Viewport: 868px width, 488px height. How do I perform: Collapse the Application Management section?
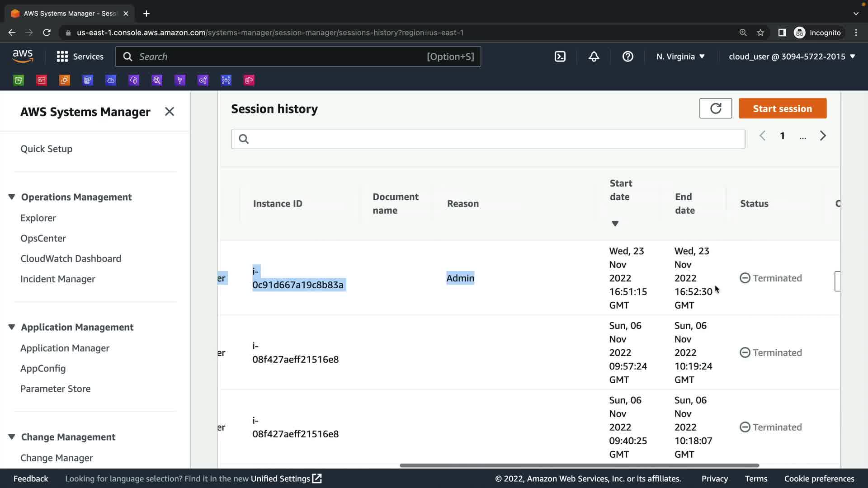12,327
